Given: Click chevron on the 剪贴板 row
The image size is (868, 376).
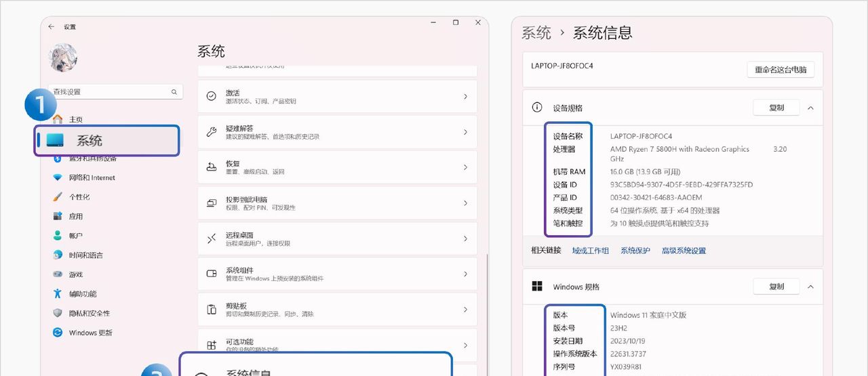Looking at the screenshot, I should [x=465, y=310].
